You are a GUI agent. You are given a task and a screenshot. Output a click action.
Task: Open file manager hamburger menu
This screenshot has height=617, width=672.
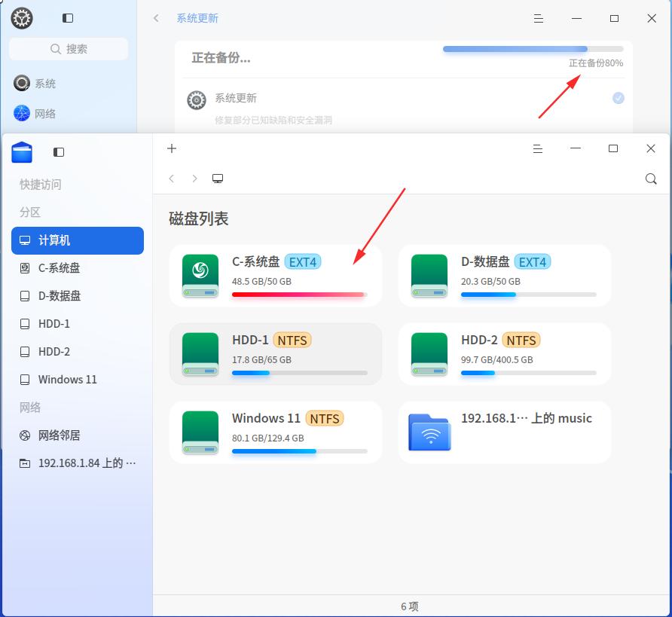tap(538, 148)
